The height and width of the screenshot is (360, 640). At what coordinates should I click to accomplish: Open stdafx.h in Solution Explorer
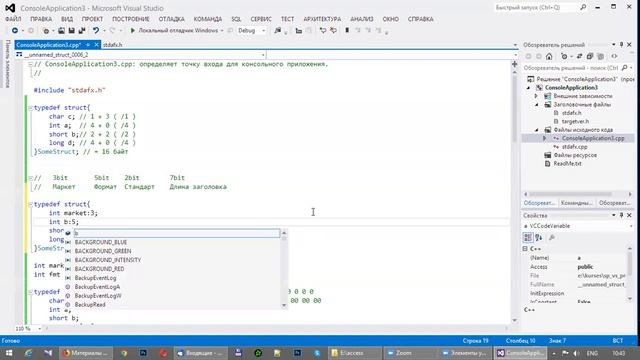pyautogui.click(x=571, y=113)
